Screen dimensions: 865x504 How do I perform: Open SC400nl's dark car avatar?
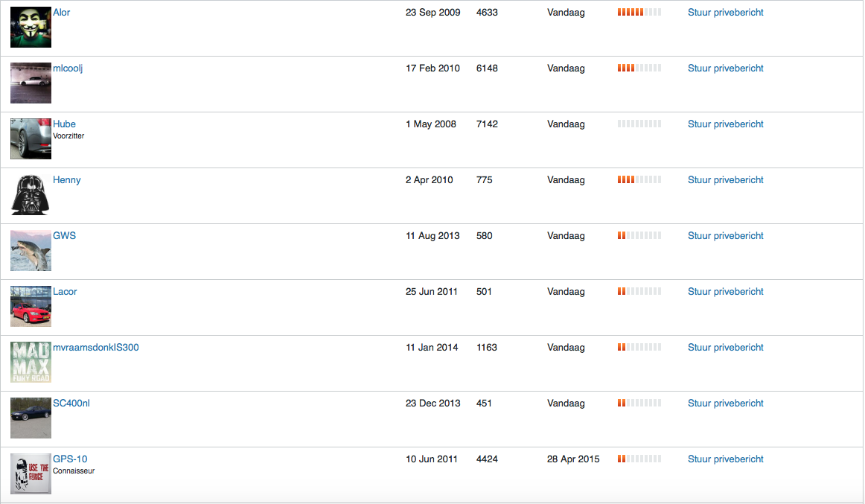(x=31, y=418)
